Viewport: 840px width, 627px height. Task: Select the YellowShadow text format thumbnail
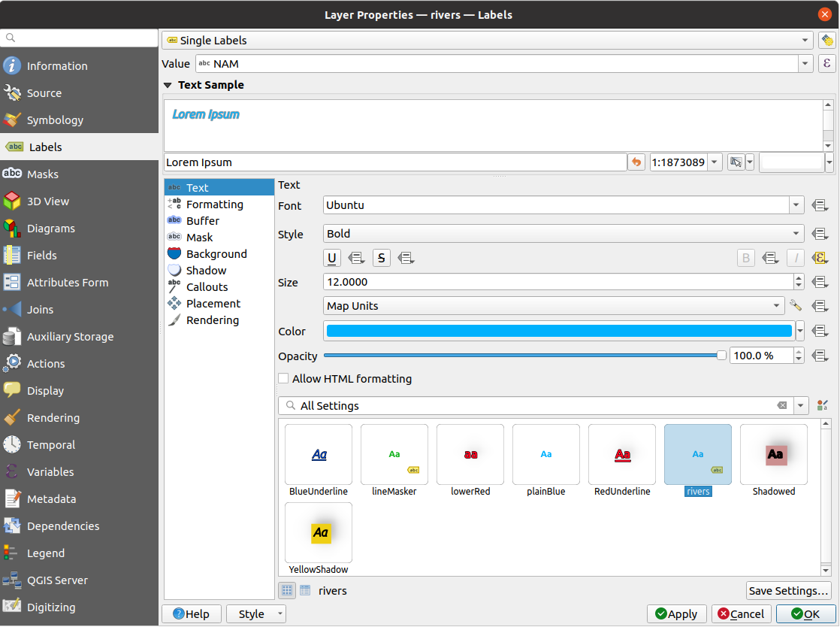point(319,534)
